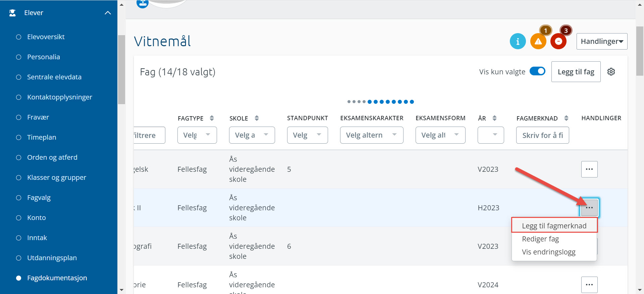Viewport: 644px width, 294px height.
Task: Collapse the Elever sidebar section
Action: tap(108, 13)
